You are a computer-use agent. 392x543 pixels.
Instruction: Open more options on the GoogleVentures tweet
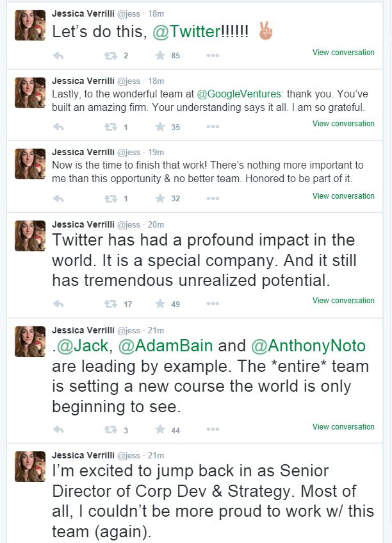(x=213, y=127)
